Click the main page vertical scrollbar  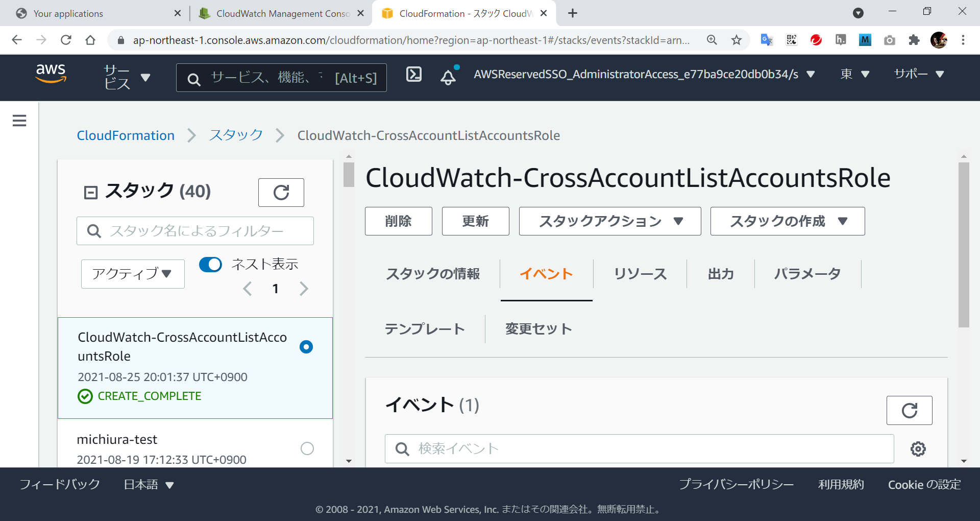pyautogui.click(x=964, y=245)
